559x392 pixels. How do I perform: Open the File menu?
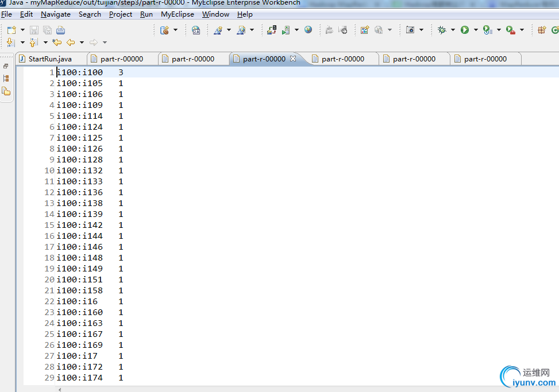point(6,14)
